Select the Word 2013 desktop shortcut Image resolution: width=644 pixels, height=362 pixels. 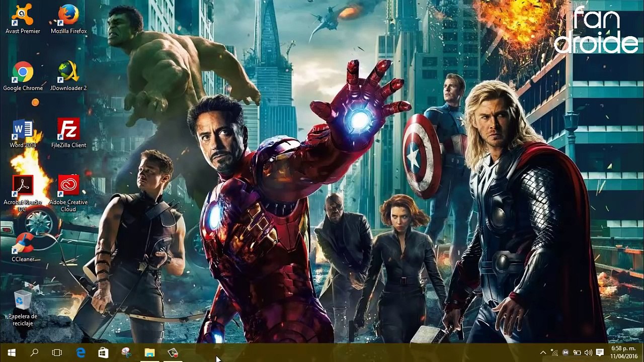click(x=23, y=133)
